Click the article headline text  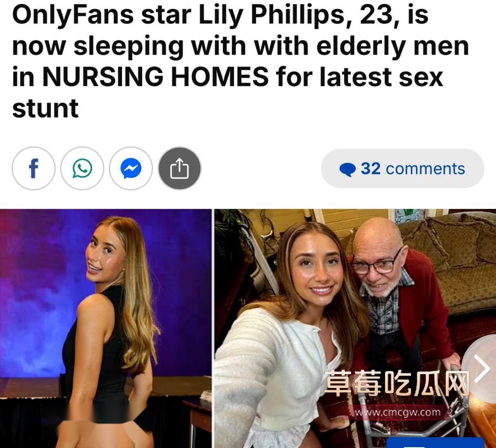[240, 61]
